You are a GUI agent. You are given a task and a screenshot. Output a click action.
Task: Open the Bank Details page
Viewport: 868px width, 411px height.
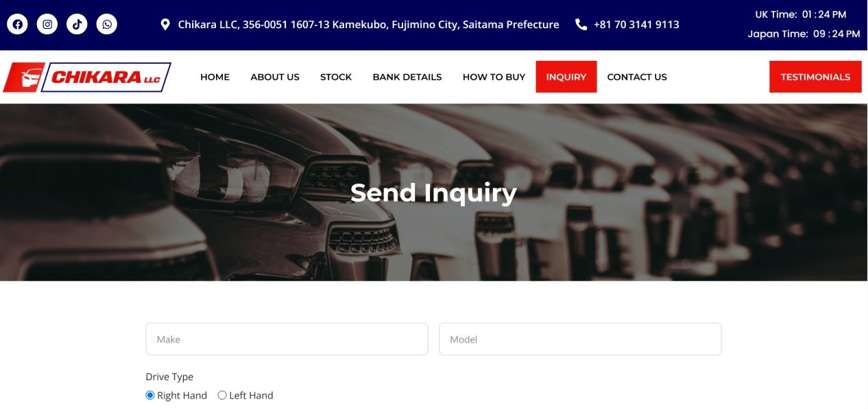point(407,77)
